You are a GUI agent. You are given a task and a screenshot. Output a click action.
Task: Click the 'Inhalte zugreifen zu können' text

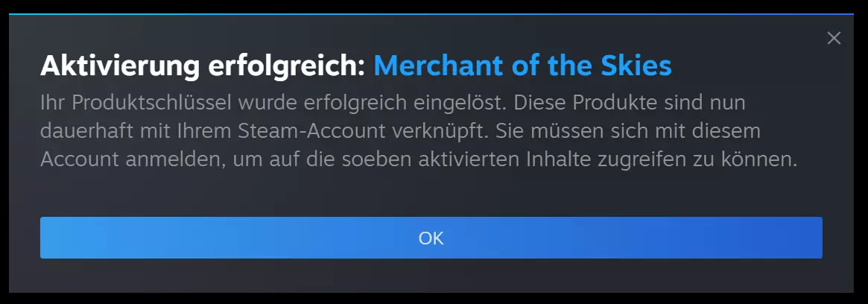(662, 160)
